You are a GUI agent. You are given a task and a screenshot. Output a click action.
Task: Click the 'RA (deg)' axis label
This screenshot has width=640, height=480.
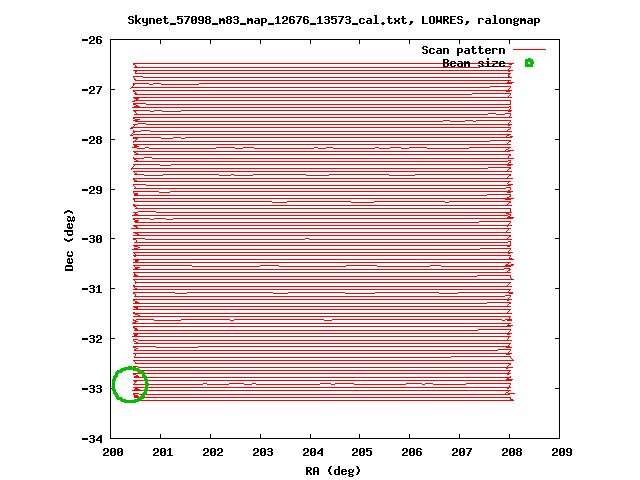tap(333, 471)
